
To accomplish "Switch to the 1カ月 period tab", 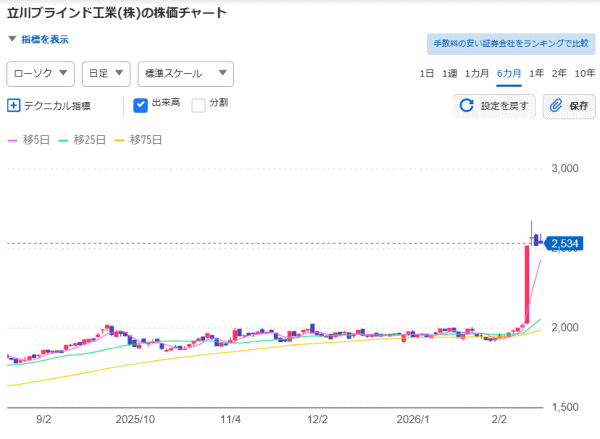I will click(x=477, y=73).
